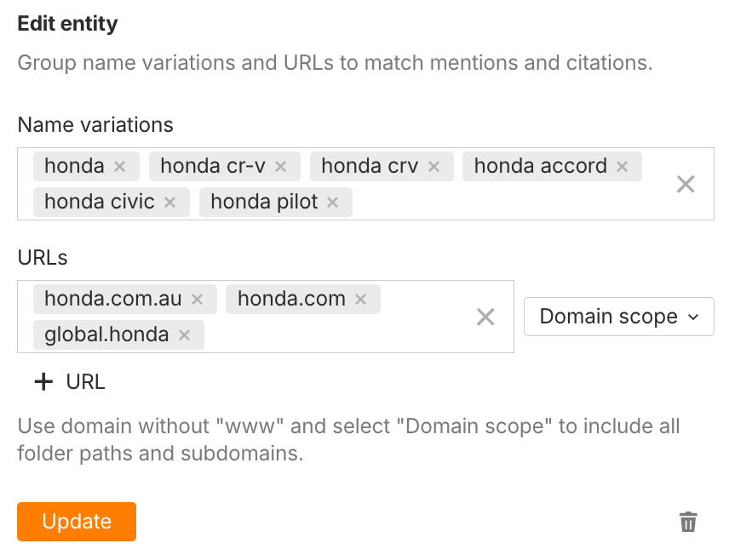Screen dimensions: 729x560
Task: Remove the "honda.com" URL tag
Action: pyautogui.click(x=359, y=299)
